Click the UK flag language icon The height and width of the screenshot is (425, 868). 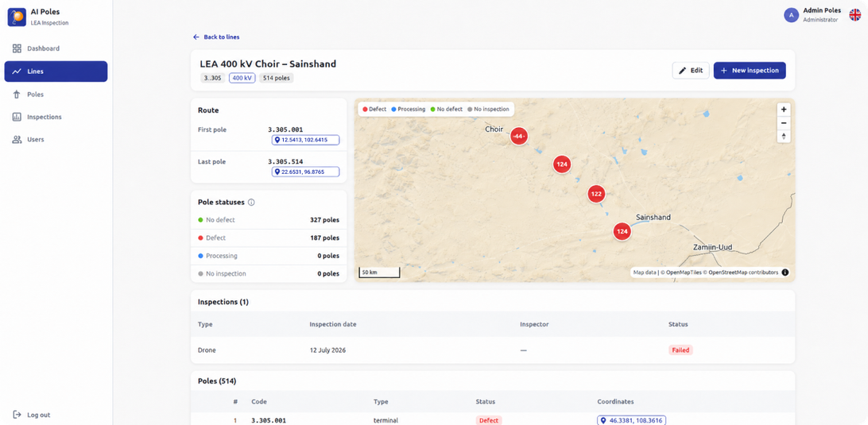click(854, 15)
